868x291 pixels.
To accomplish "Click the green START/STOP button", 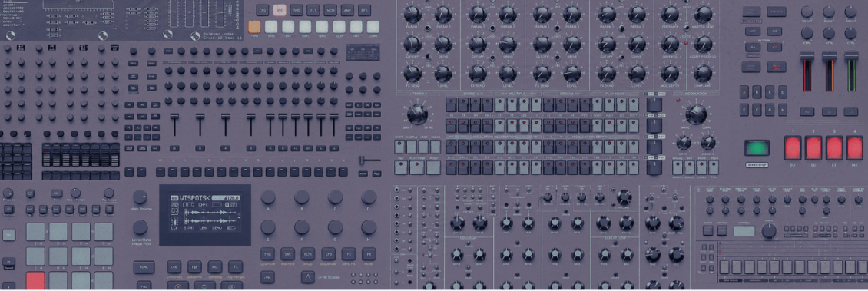I will coord(756,148).
